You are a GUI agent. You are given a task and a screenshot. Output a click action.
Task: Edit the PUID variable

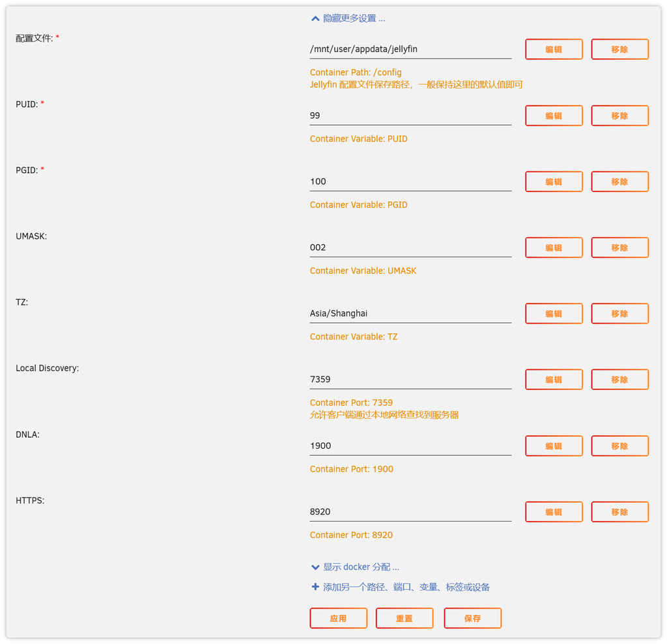(554, 116)
